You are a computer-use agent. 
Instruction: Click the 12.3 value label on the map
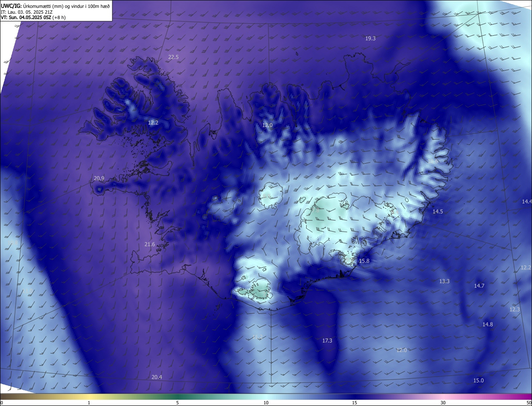click(x=515, y=310)
